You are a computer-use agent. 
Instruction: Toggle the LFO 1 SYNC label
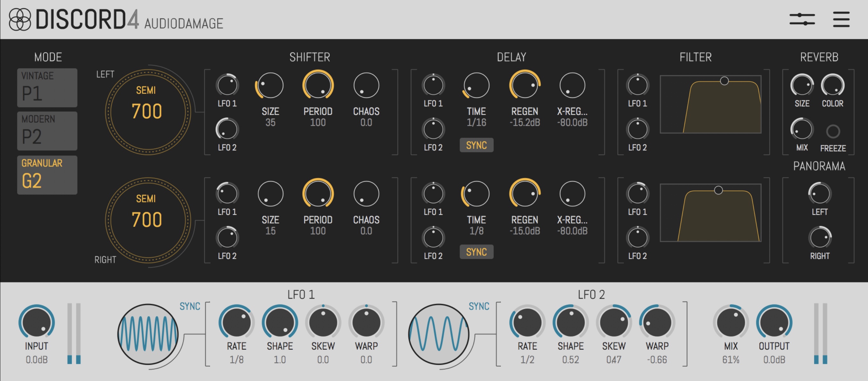pyautogui.click(x=190, y=306)
